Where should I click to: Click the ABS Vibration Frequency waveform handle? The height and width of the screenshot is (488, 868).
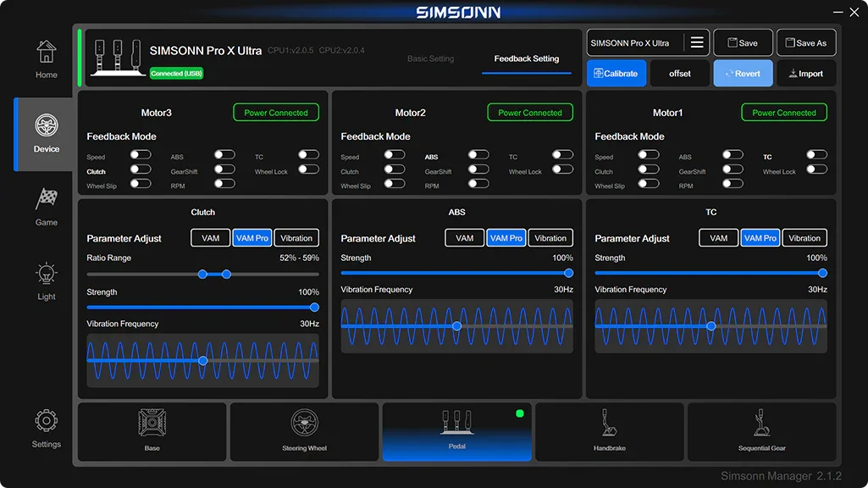point(456,326)
